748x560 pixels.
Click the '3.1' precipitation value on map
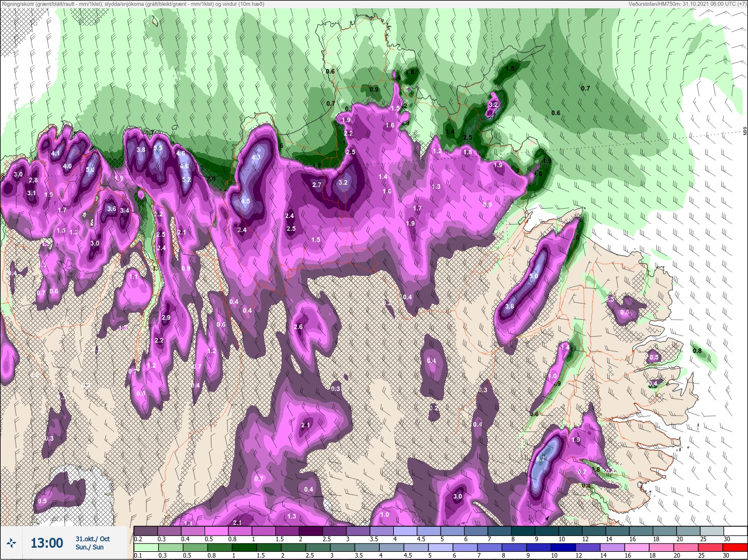[32, 193]
